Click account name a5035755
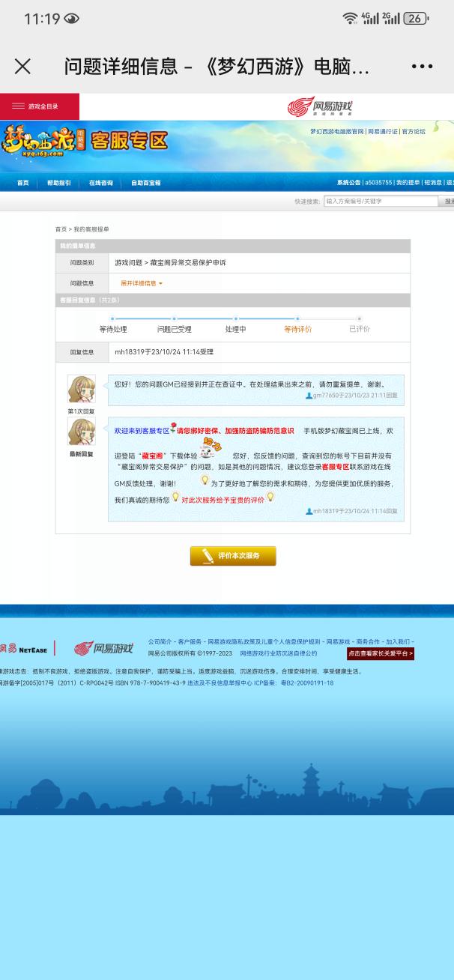 (x=378, y=183)
